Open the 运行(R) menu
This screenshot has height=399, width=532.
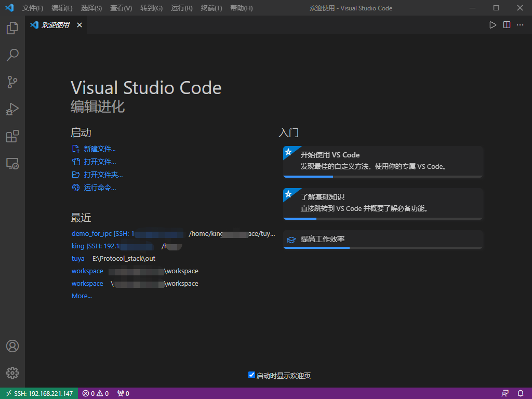181,8
